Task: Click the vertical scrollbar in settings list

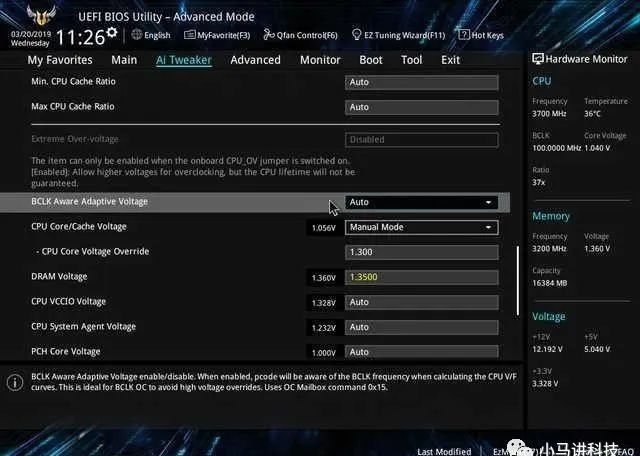Action: pyautogui.click(x=518, y=280)
